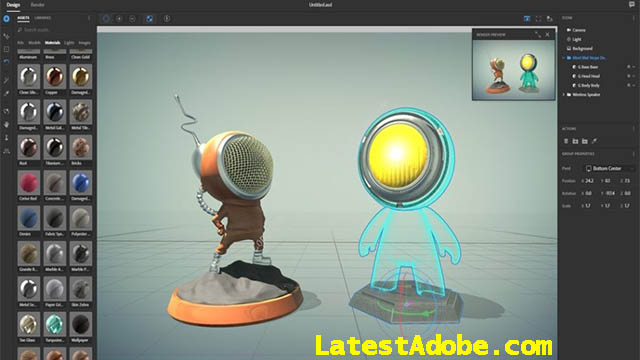The height and width of the screenshot is (360, 640).
Task: Click the Rotation Y value field
Action: (609, 193)
